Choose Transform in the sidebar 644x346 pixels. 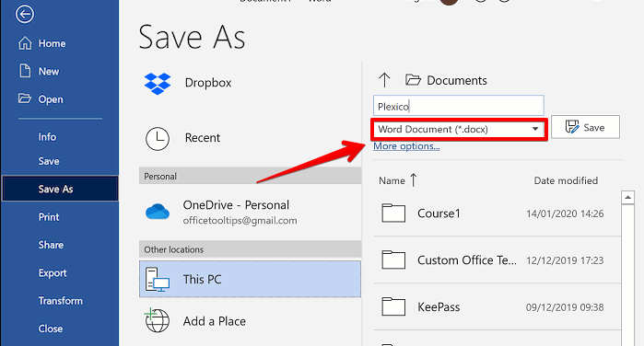click(x=60, y=300)
